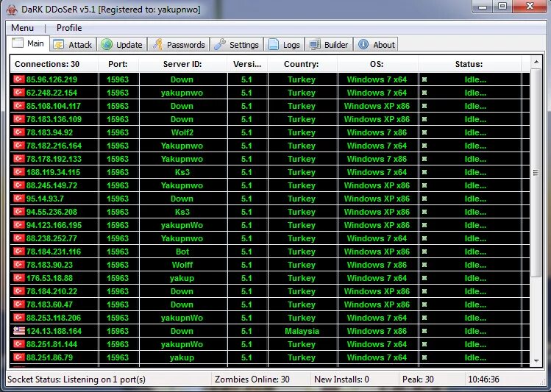
Task: Click the flag icon for 188.119.34.115
Action: click(x=19, y=172)
